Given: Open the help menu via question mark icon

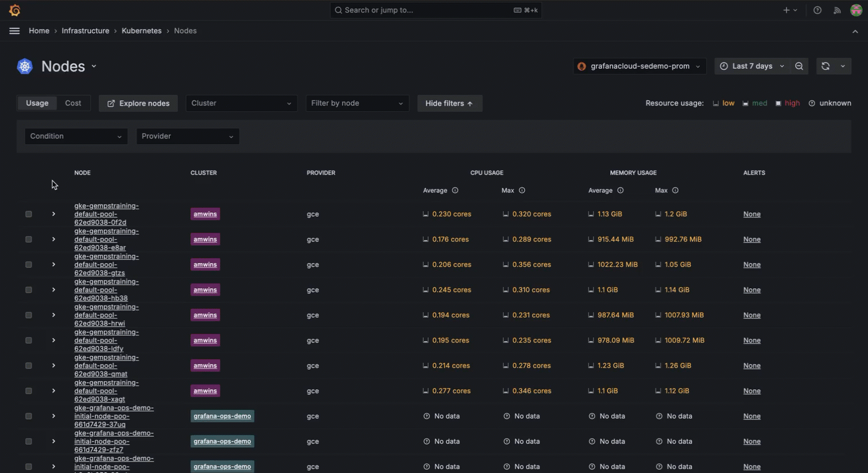Looking at the screenshot, I should [817, 10].
